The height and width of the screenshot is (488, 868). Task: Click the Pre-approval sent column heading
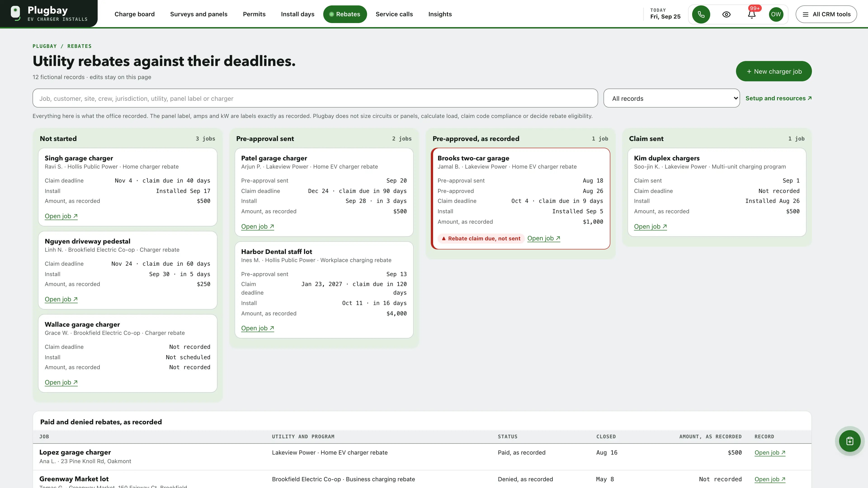pyautogui.click(x=265, y=139)
